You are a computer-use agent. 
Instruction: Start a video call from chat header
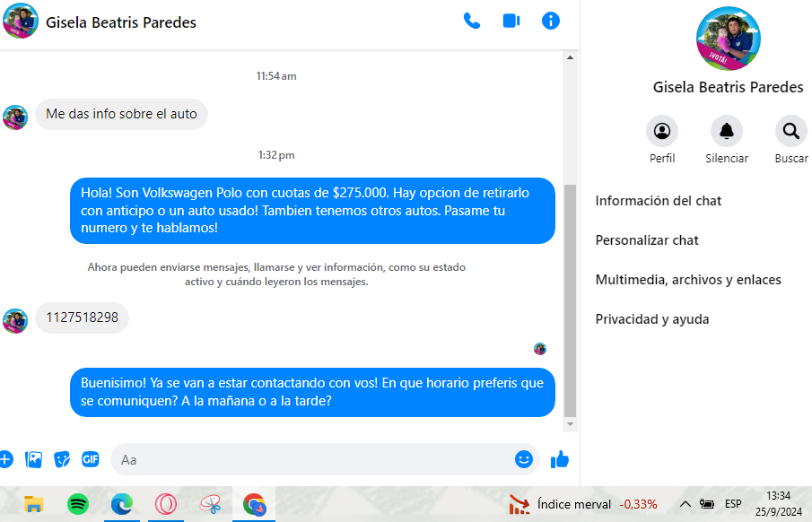(511, 22)
